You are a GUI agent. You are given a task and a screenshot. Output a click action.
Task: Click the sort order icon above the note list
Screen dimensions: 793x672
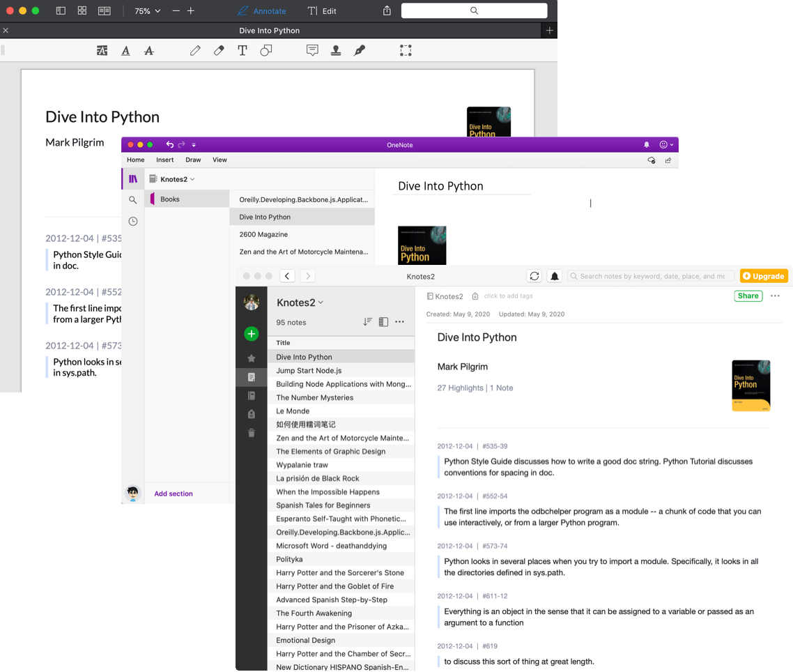click(x=368, y=322)
